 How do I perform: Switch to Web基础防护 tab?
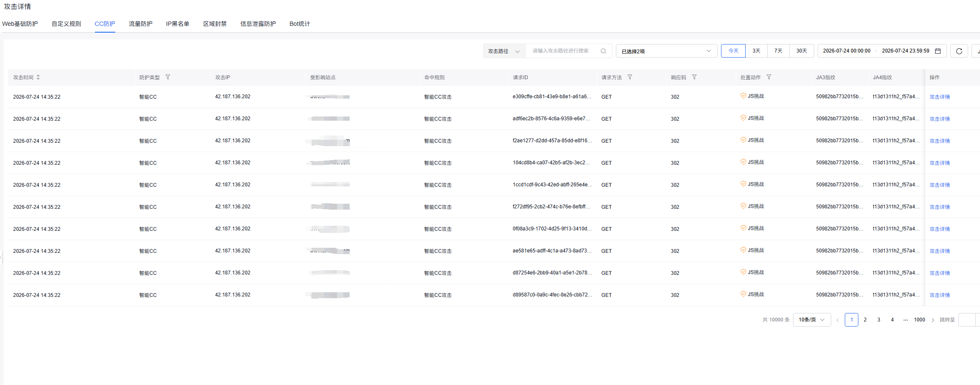point(20,24)
